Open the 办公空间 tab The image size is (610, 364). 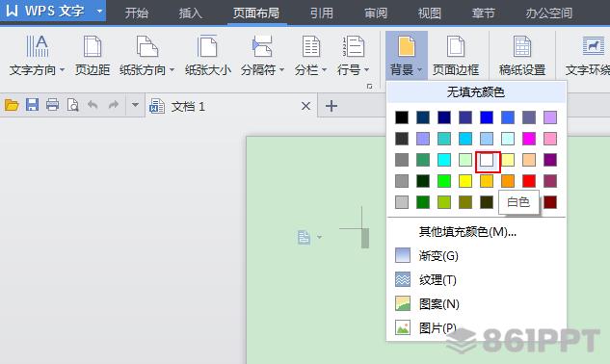(549, 13)
